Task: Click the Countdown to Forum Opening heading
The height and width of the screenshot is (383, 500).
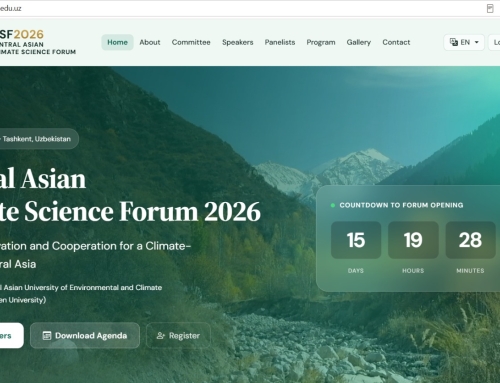Action: (401, 205)
